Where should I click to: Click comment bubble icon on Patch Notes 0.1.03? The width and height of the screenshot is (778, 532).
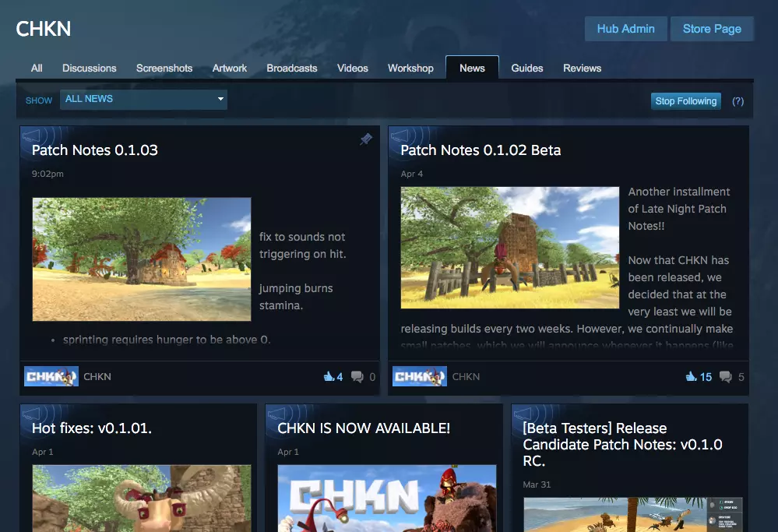point(357,377)
